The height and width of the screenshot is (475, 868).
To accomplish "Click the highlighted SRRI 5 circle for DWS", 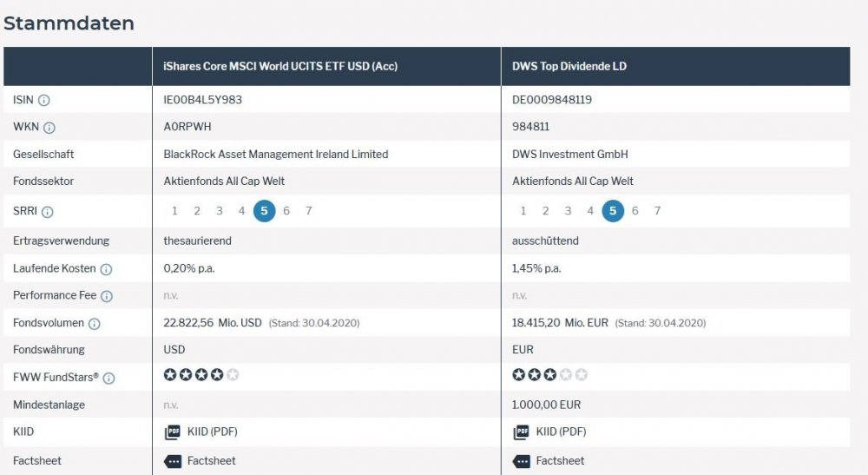I will [613, 211].
